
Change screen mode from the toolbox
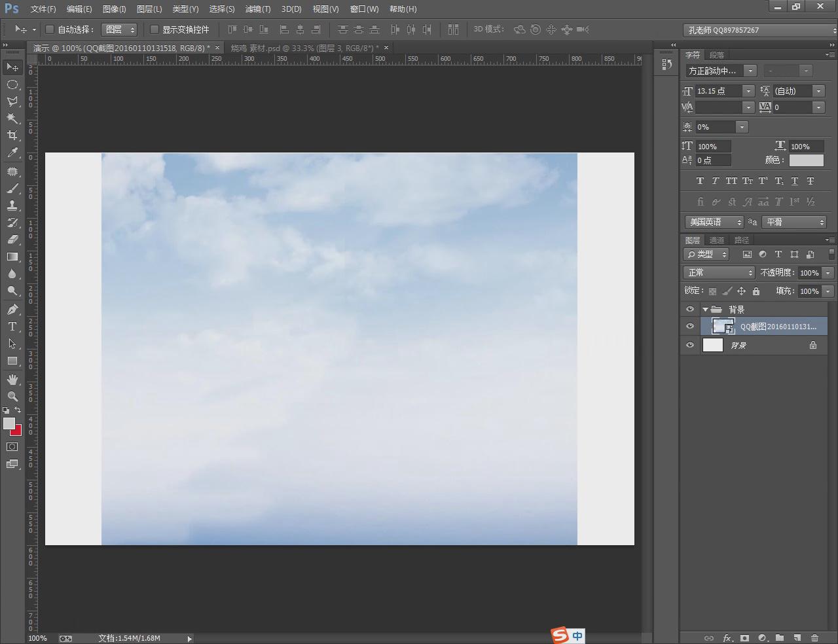tap(12, 464)
